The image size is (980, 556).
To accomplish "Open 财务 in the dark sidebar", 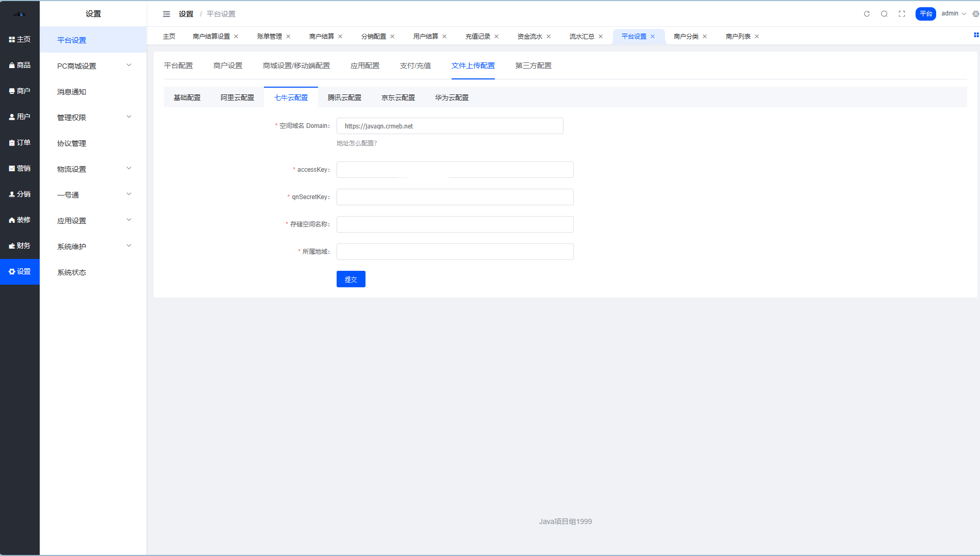I will coord(20,246).
